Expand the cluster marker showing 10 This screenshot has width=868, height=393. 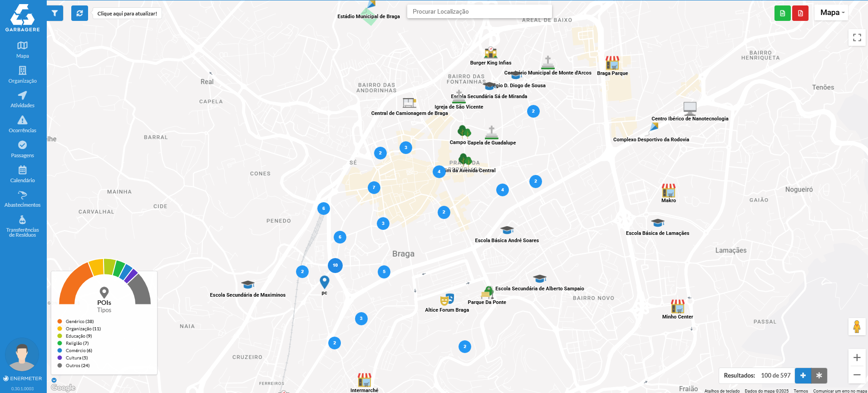point(335,265)
